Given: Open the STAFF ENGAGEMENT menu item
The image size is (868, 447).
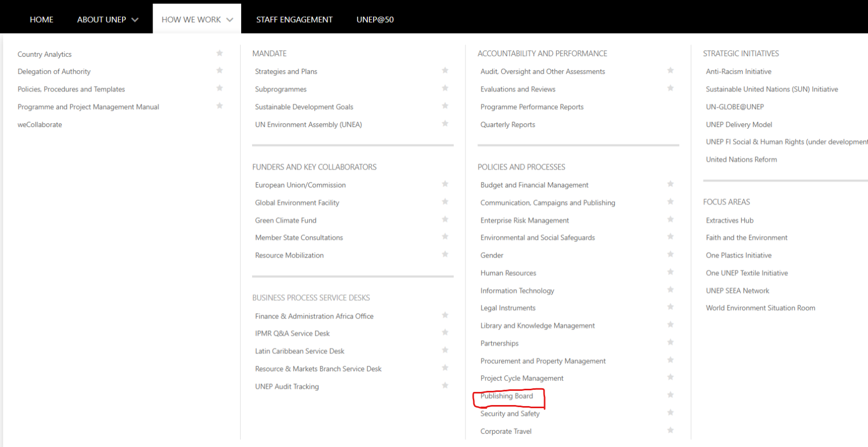Looking at the screenshot, I should click(x=294, y=19).
